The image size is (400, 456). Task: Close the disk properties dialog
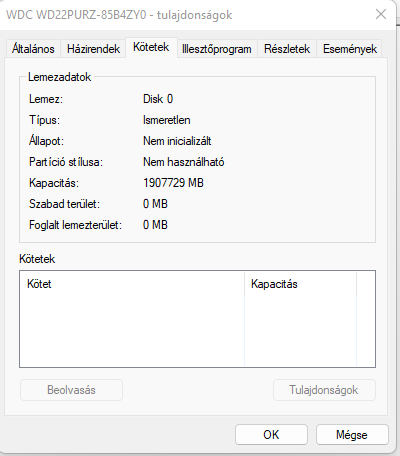(381, 14)
